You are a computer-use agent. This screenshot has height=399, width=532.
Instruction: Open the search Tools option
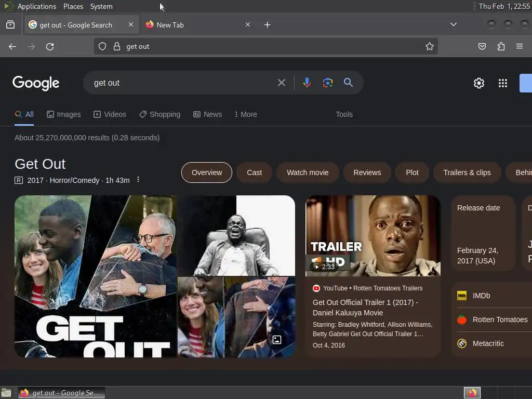[x=344, y=114]
